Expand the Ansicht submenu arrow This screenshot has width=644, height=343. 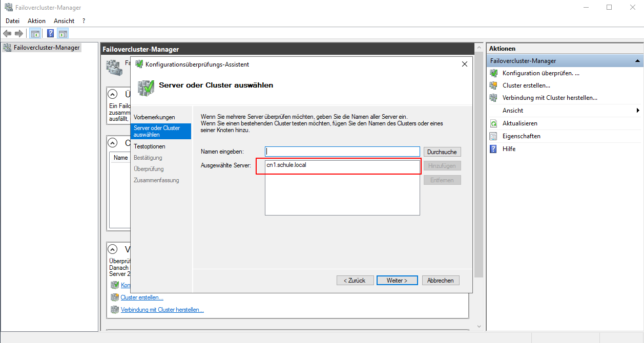tap(638, 110)
